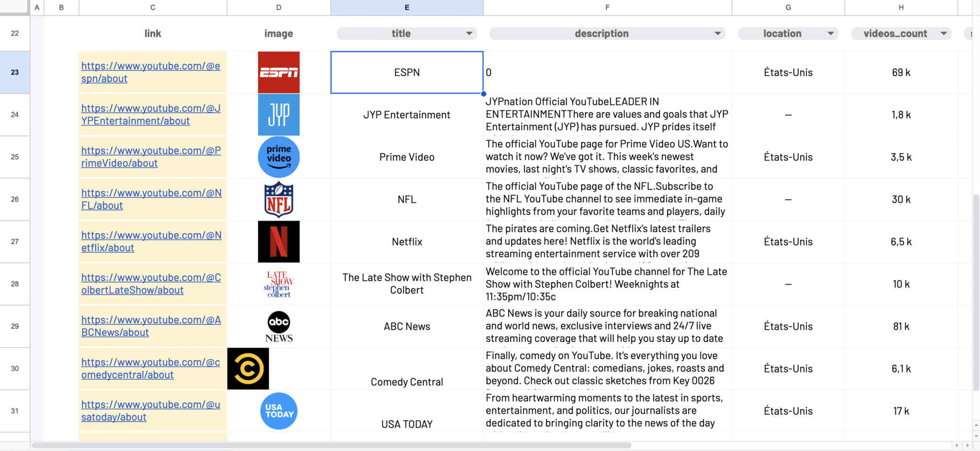Screen dimensions: 980x451
Task: Select row 26 header
Action: click(x=15, y=199)
